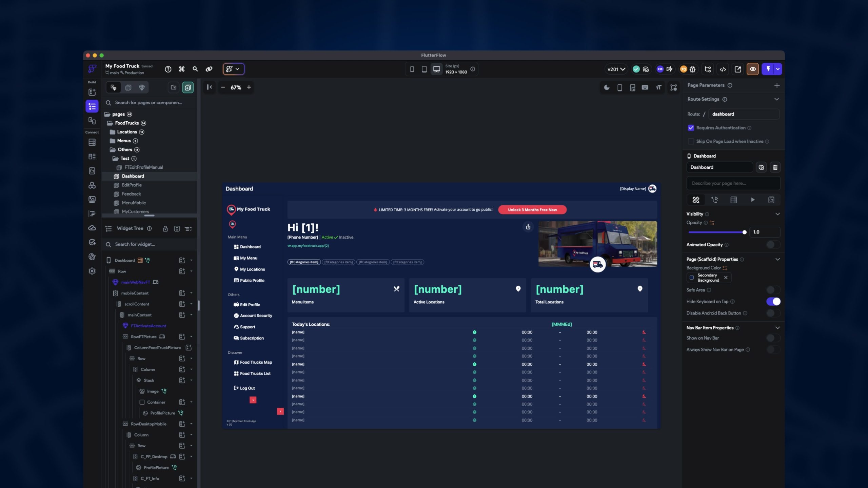Select desktop device size icon
This screenshot has height=488, width=868.
pos(436,69)
